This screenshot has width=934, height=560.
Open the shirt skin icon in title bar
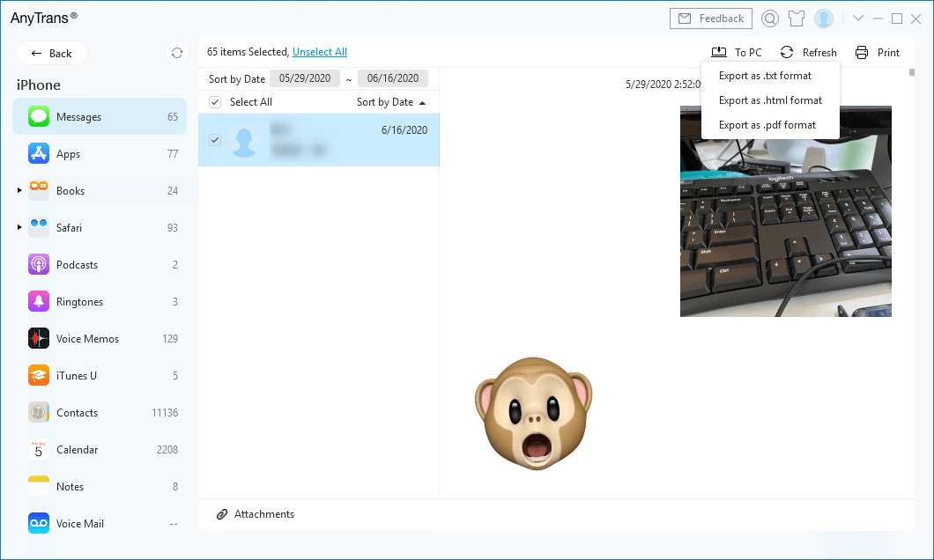(x=797, y=18)
